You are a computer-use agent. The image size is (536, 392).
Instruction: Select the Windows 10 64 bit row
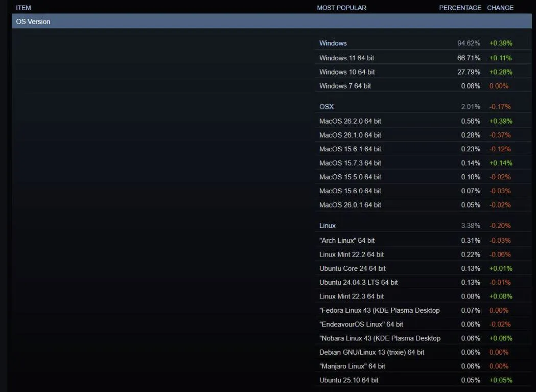(x=423, y=72)
